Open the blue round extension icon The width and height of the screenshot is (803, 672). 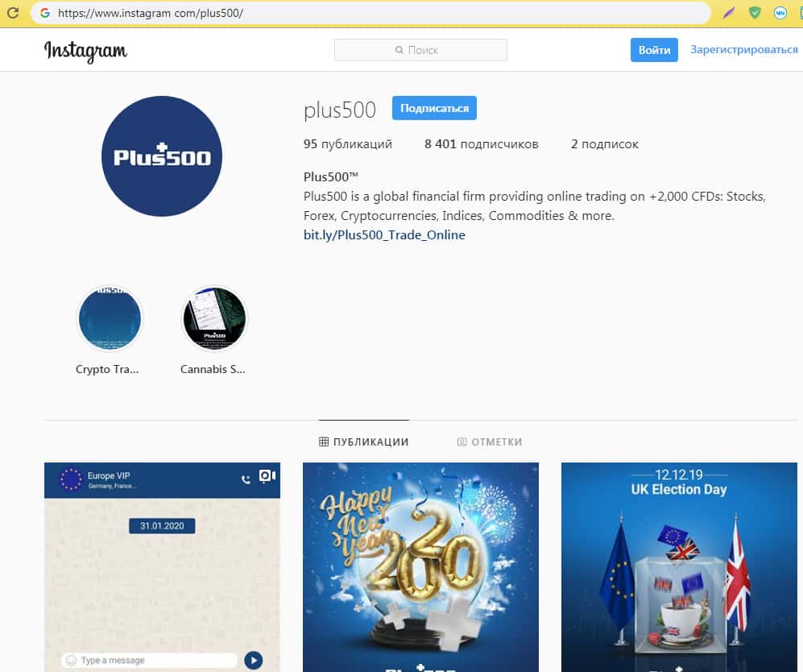click(x=780, y=13)
